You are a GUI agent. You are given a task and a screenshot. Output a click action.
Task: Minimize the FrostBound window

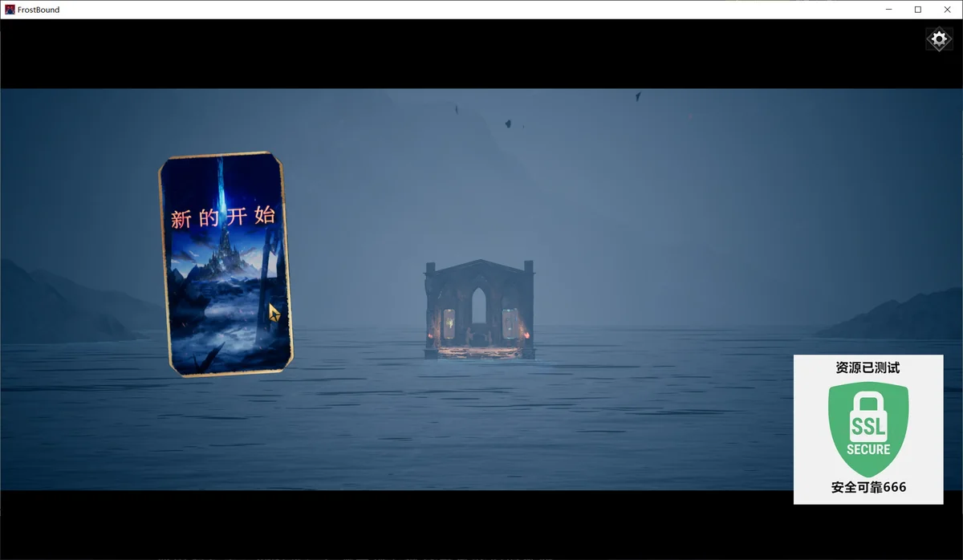[x=889, y=10]
